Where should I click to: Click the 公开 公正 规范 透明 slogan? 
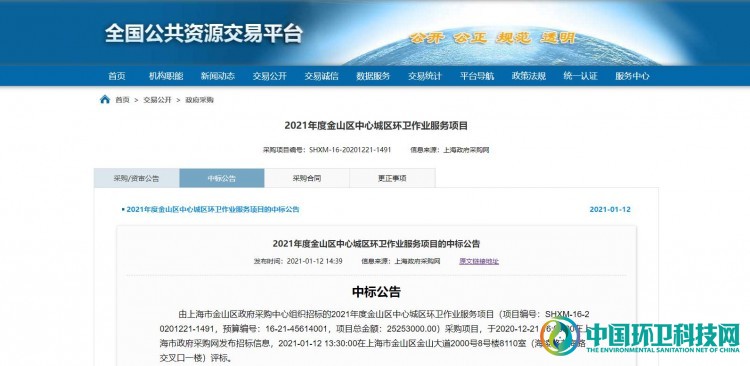[492, 38]
